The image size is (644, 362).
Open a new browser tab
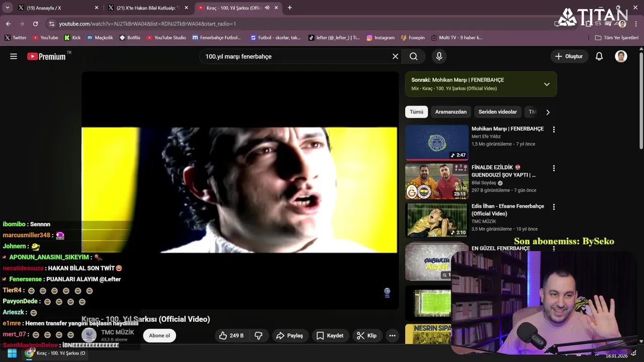(x=290, y=8)
